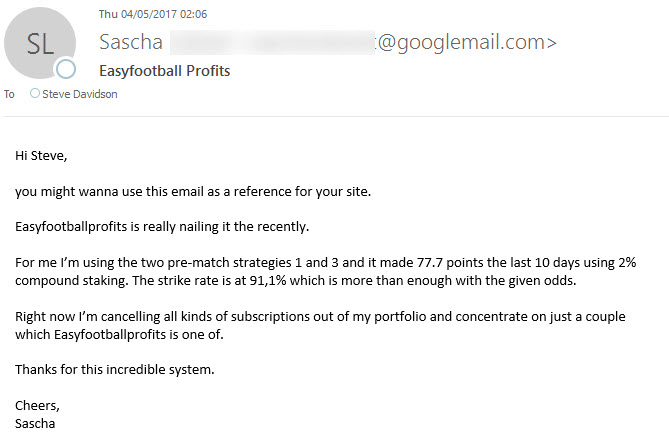The image size is (669, 440).
Task: Click the presence status indicator on the SL avatar
Action: [x=66, y=69]
